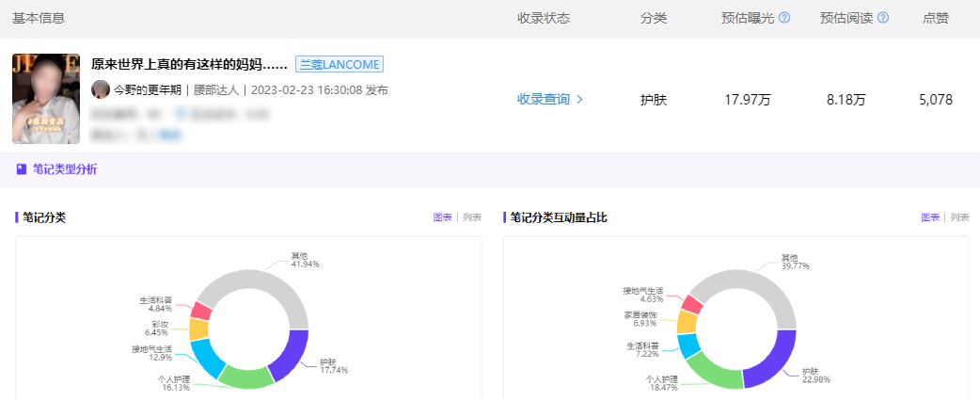Click yellow 彩妆 segment in 笔记分类 donut

tap(198, 329)
